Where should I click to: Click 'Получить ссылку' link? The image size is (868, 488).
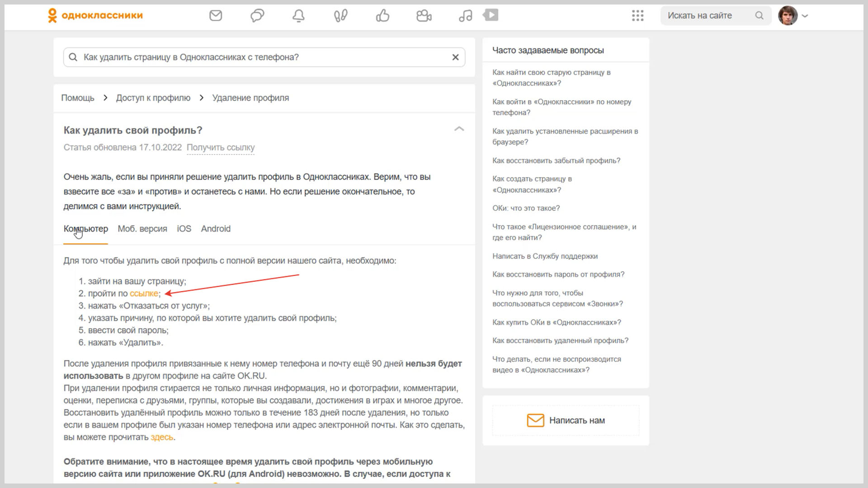pyautogui.click(x=221, y=147)
